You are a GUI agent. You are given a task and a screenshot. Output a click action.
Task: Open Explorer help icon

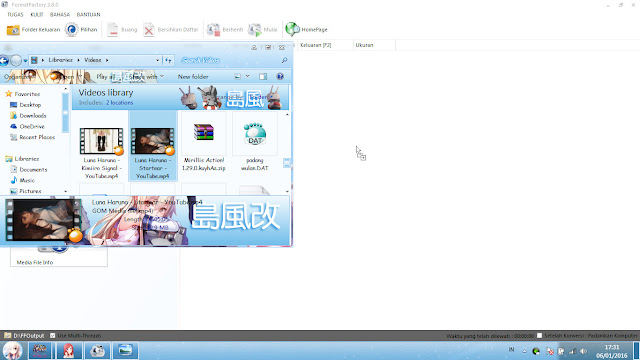(280, 76)
